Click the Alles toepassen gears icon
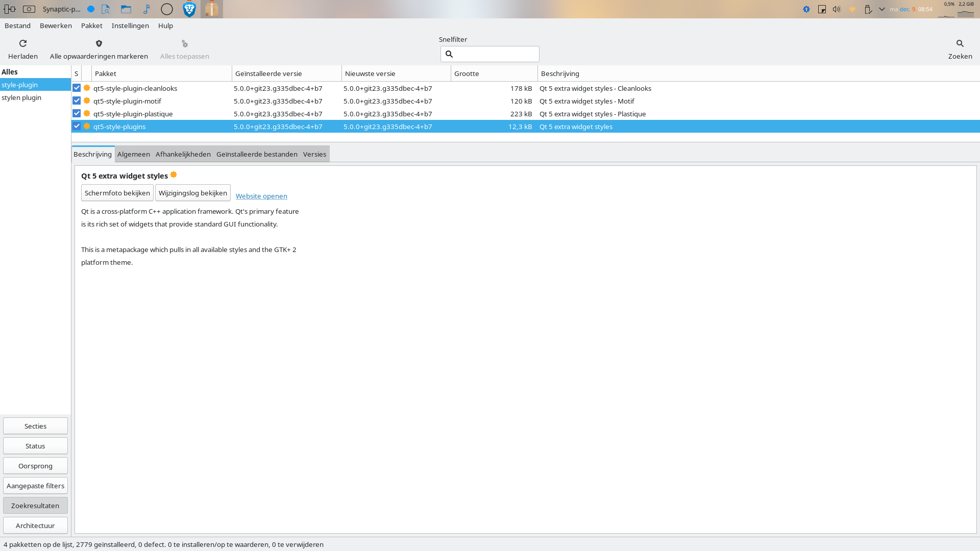Viewport: 980px width, 551px height. (x=185, y=43)
